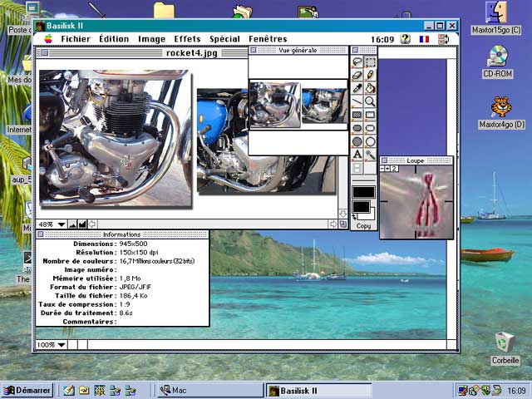Click the small mountain zoom-out icon
Screen dimensions: 532x399
(72, 224)
